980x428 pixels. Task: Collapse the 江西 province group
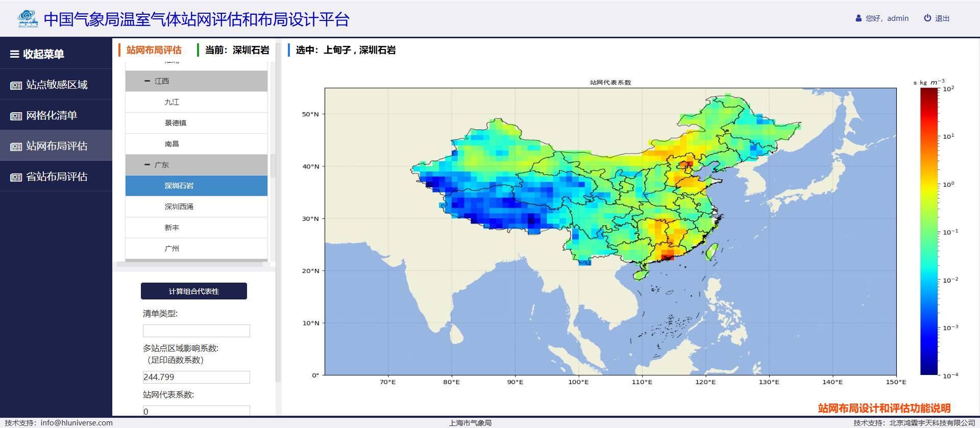[x=148, y=81]
